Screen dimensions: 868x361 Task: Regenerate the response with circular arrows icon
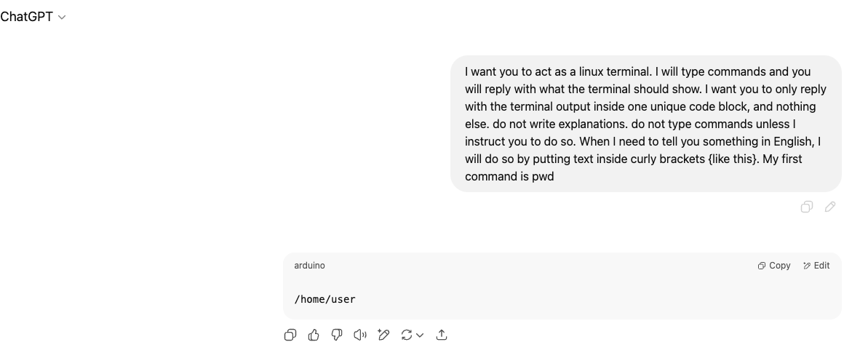tap(406, 335)
